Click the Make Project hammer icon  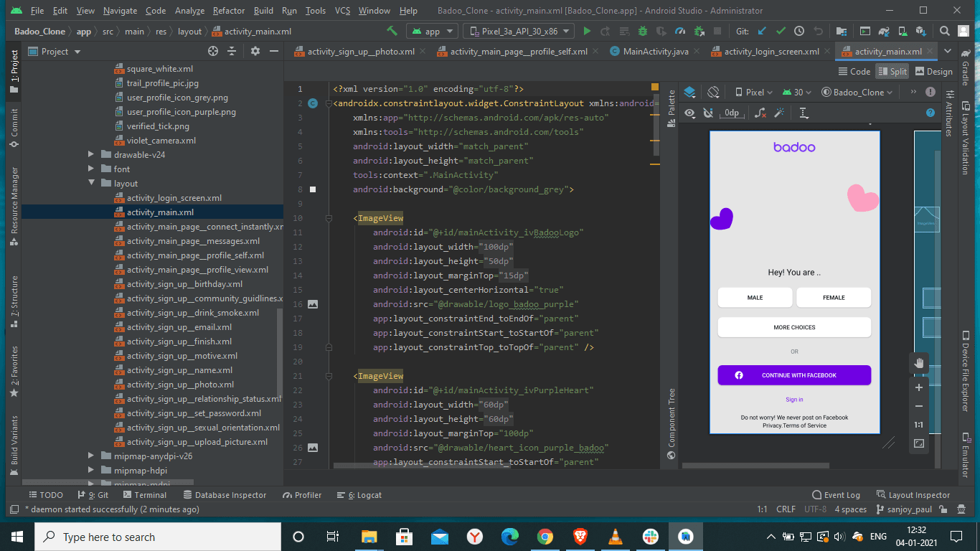pos(392,32)
